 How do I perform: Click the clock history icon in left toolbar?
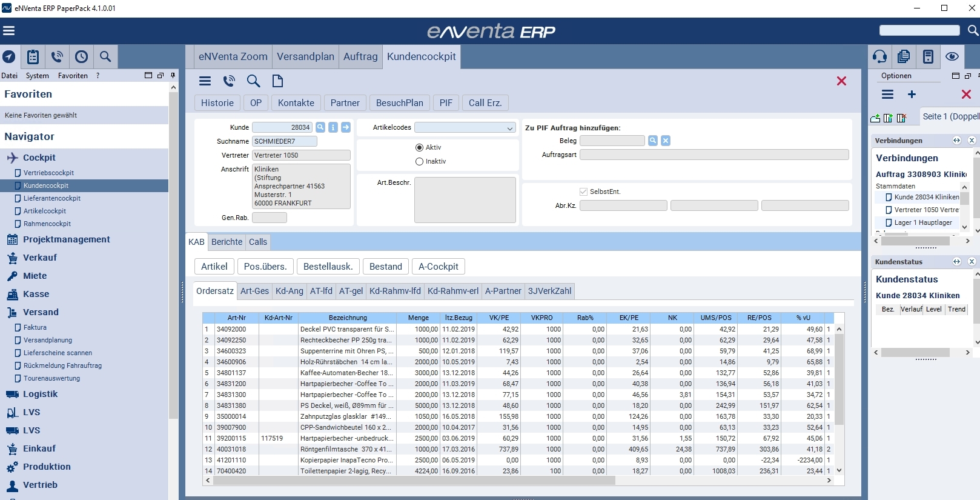click(x=81, y=57)
